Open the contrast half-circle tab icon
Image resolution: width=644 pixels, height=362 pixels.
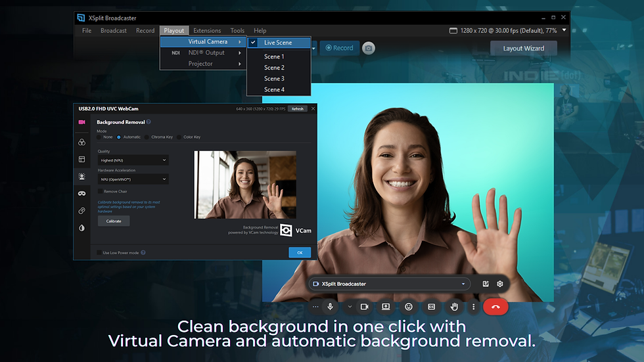(81, 228)
